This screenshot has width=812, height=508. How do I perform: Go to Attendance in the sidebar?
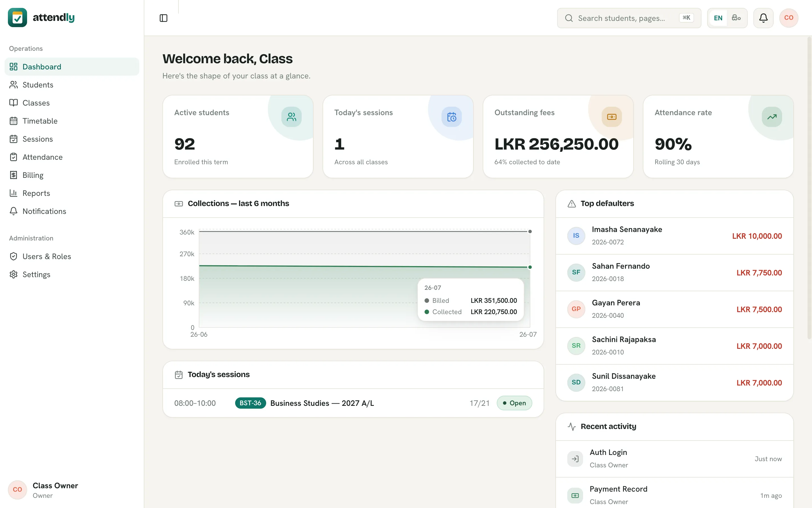pyautogui.click(x=72, y=157)
